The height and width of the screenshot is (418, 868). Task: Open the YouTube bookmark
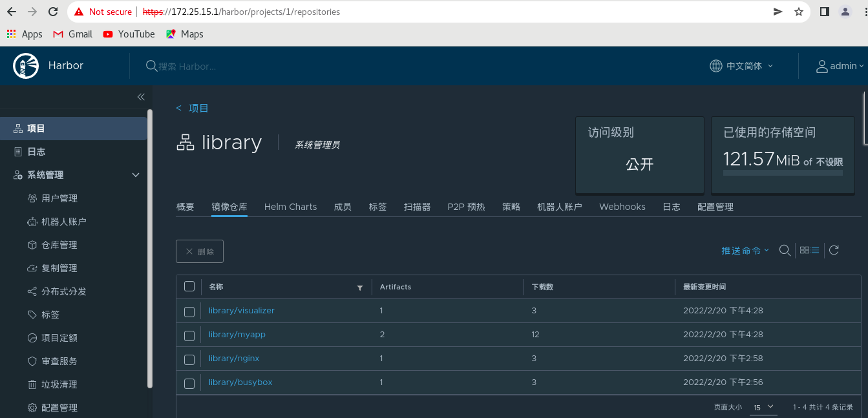[x=129, y=34]
